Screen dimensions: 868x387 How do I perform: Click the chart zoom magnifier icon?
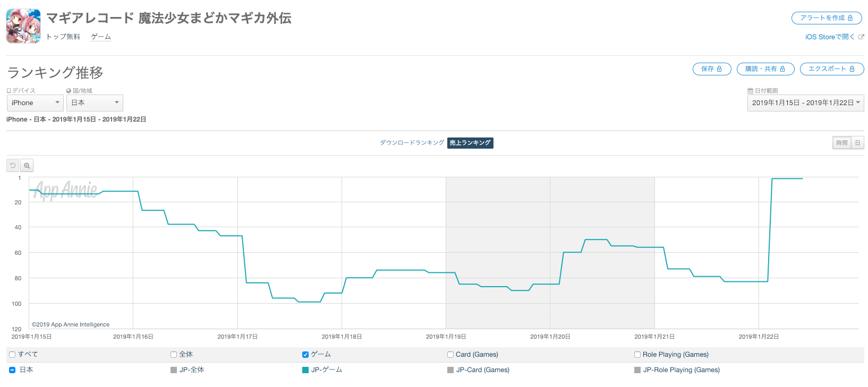pos(27,166)
